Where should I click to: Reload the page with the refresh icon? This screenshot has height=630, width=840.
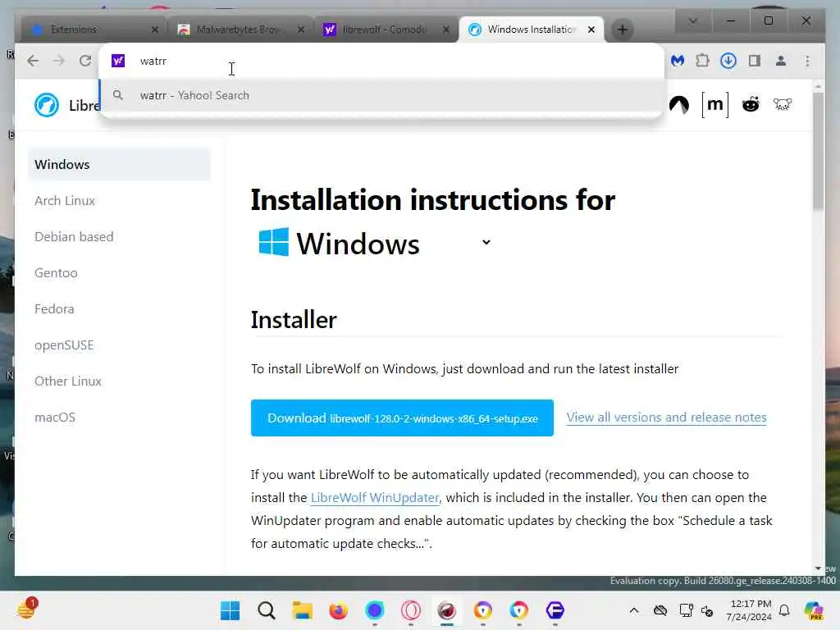click(85, 61)
